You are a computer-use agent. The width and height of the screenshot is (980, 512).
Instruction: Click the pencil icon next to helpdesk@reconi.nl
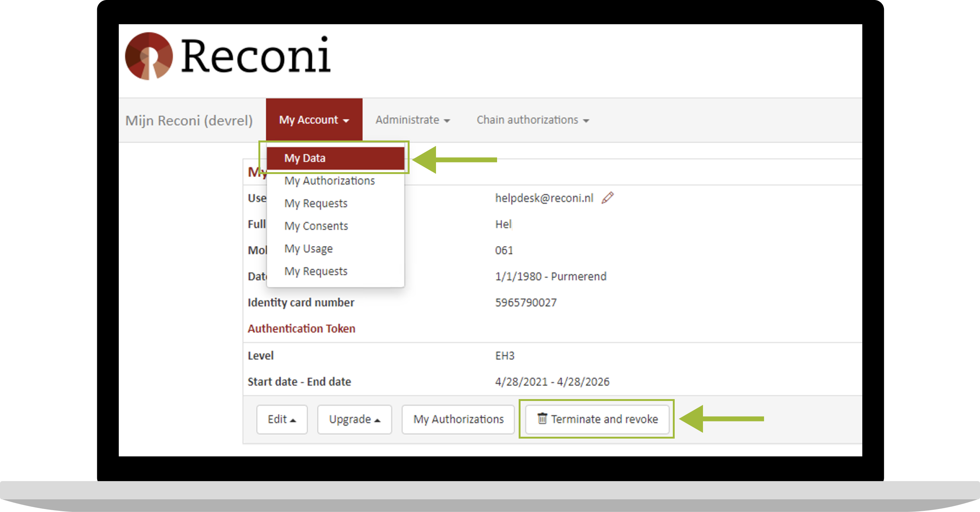[608, 197]
